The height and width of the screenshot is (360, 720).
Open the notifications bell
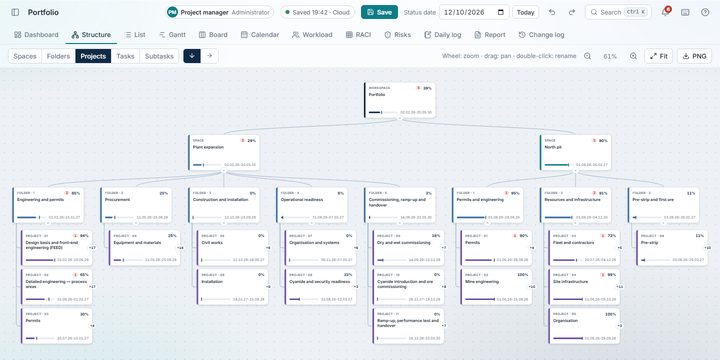(665, 12)
